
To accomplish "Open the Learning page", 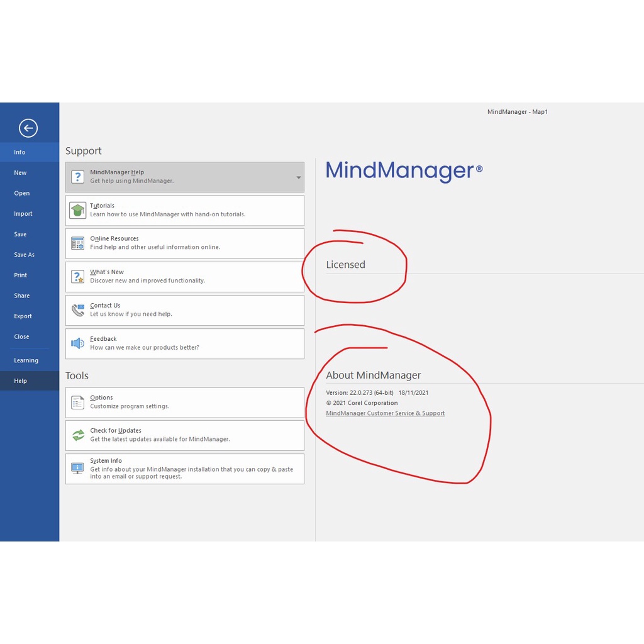I will [x=30, y=360].
